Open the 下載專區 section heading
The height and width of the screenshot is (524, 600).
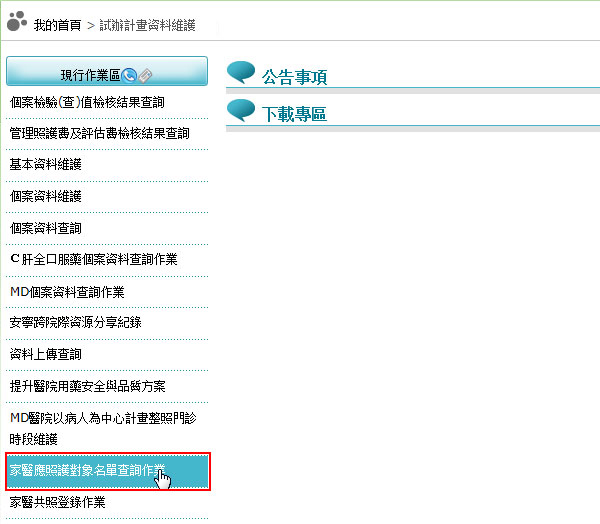click(294, 114)
